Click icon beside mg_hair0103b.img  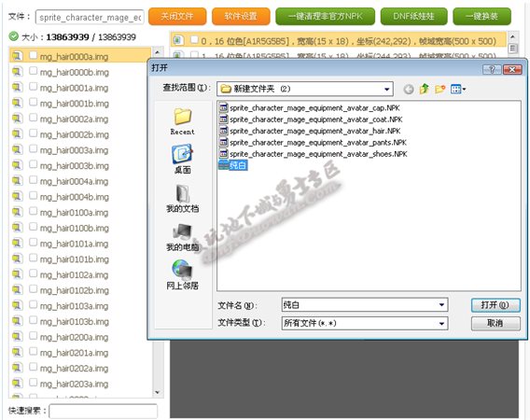tap(17, 321)
